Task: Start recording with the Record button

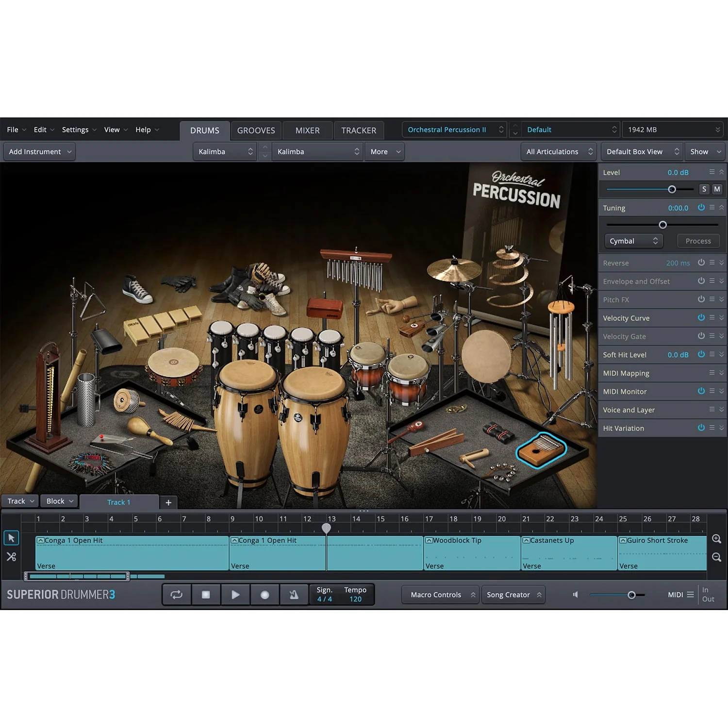Action: click(265, 595)
